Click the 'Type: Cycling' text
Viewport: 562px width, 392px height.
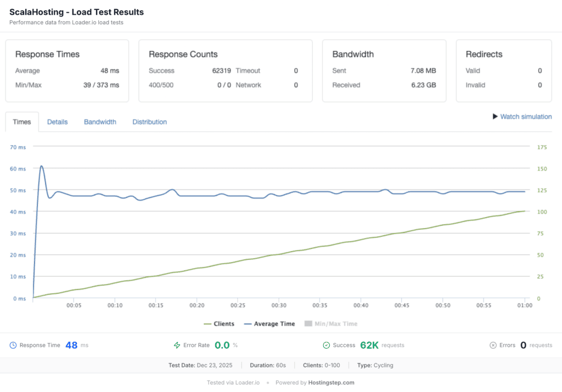click(375, 365)
